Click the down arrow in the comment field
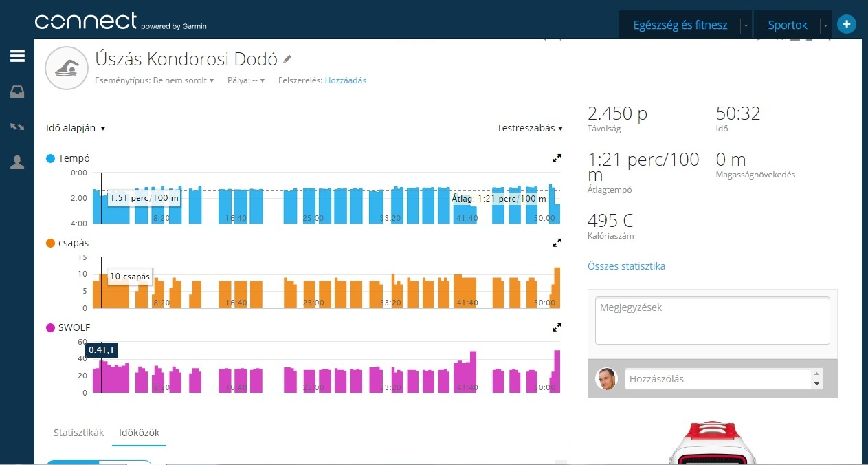Image resolution: width=868 pixels, height=465 pixels. [x=816, y=384]
